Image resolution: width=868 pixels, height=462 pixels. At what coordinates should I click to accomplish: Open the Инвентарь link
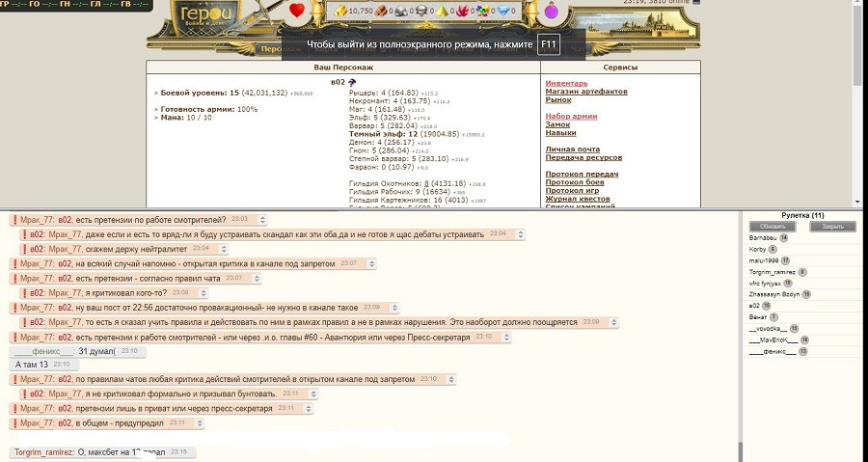[566, 84]
